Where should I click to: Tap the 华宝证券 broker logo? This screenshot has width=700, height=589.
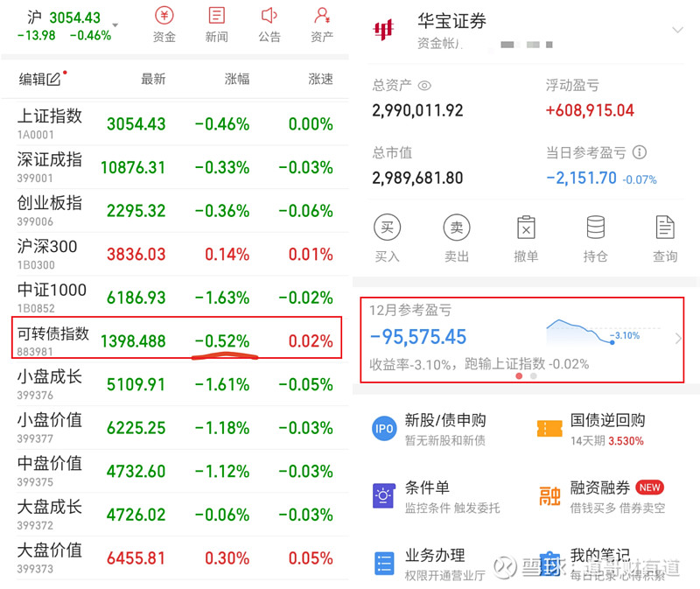383,30
